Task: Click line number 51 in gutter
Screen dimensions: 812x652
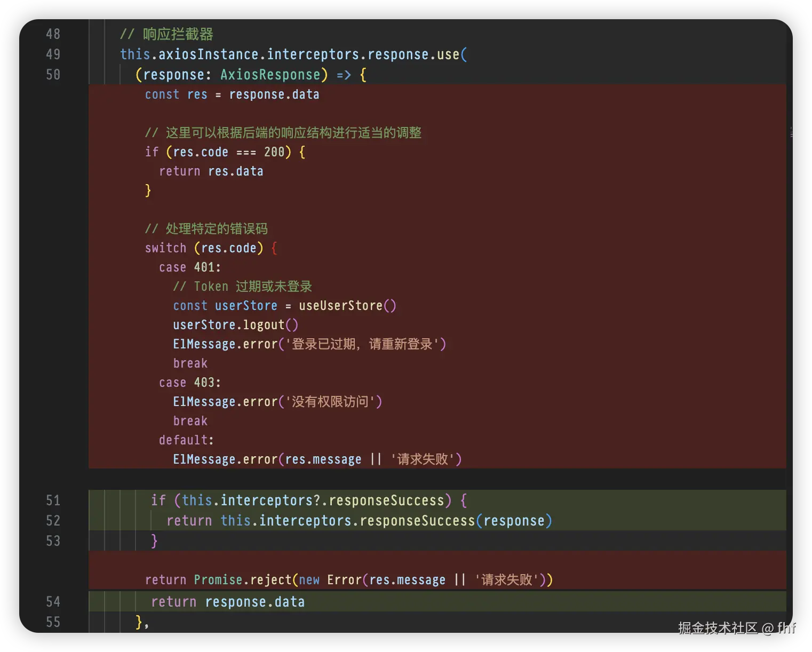Action: click(x=53, y=500)
